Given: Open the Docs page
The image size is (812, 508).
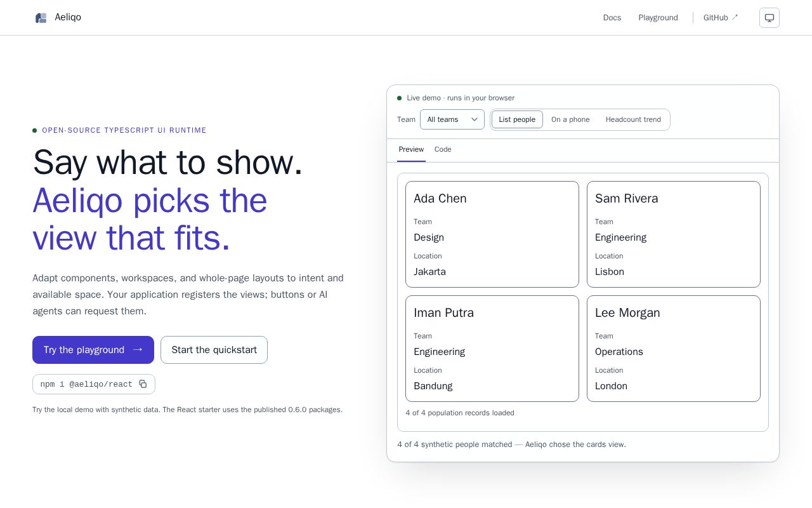Looking at the screenshot, I should pos(612,18).
